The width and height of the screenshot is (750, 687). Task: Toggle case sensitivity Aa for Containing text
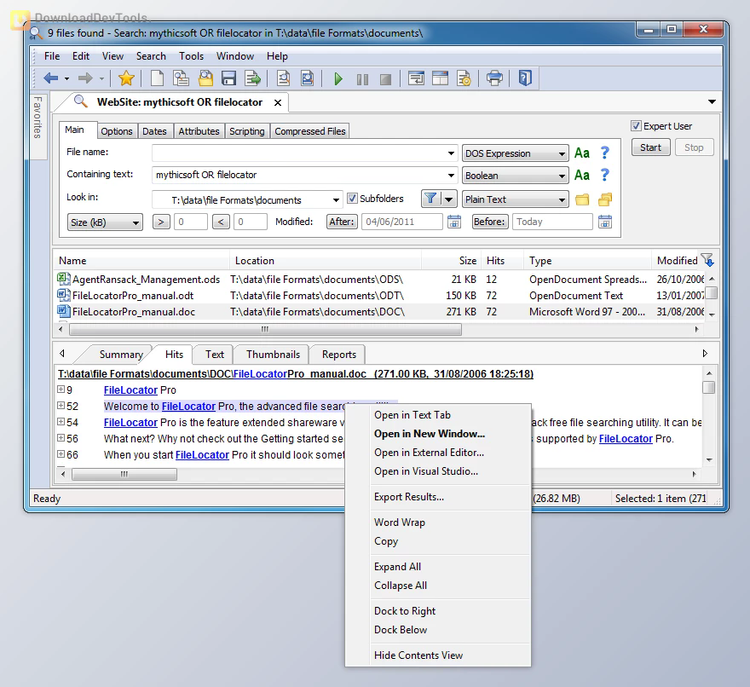pos(582,175)
